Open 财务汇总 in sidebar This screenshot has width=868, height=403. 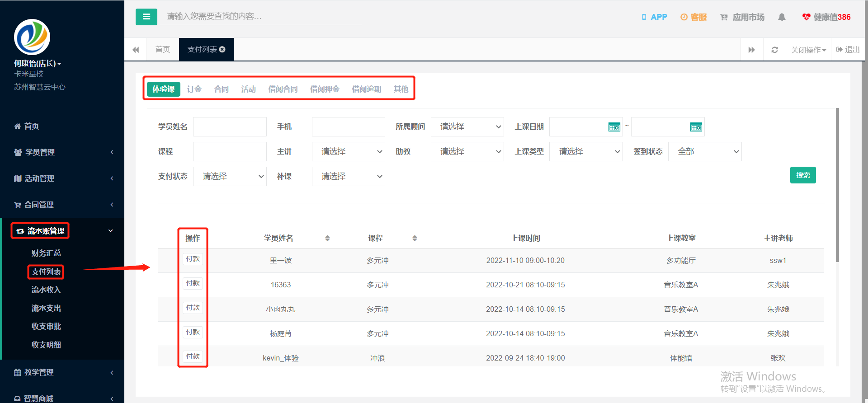[x=46, y=253]
